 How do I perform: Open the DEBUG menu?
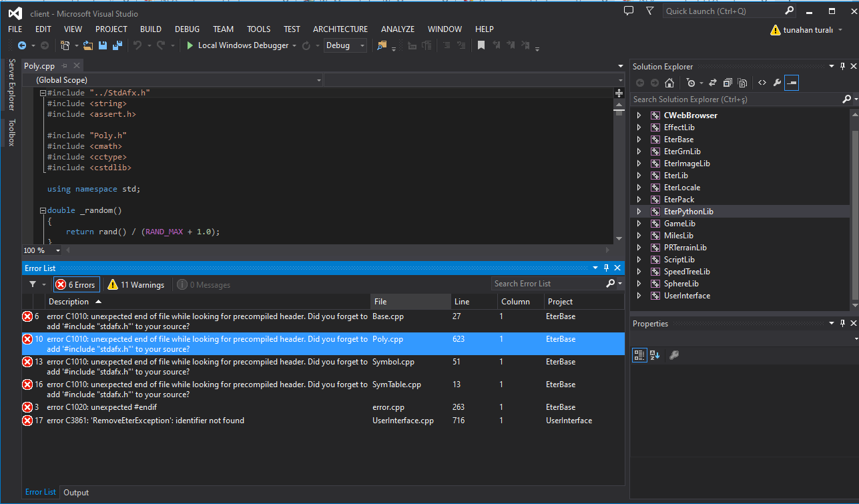[187, 29]
